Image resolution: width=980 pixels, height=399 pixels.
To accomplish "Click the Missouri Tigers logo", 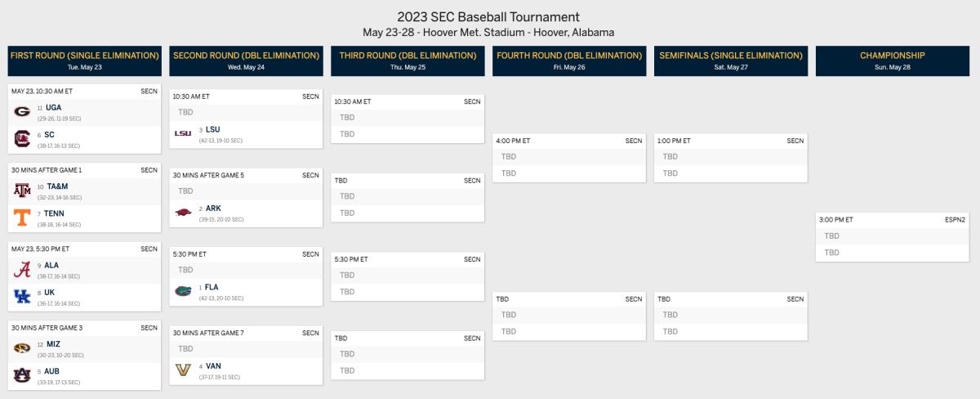I will pyautogui.click(x=22, y=348).
